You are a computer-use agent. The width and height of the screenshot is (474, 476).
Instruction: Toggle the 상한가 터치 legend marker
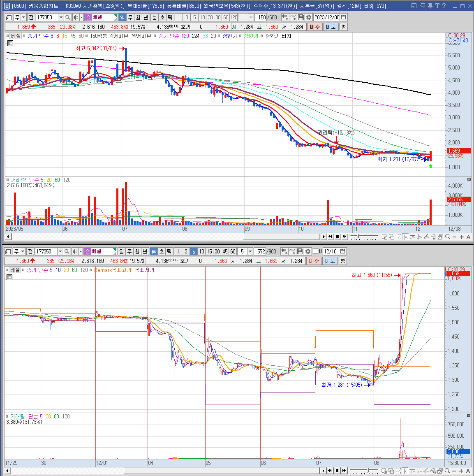pyautogui.click(x=262, y=36)
